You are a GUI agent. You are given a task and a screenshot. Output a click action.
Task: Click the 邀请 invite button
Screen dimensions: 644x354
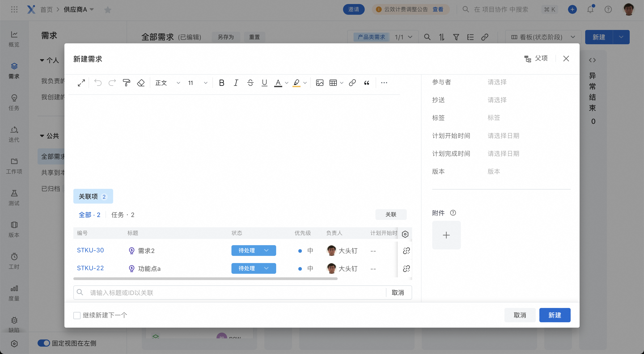(354, 9)
